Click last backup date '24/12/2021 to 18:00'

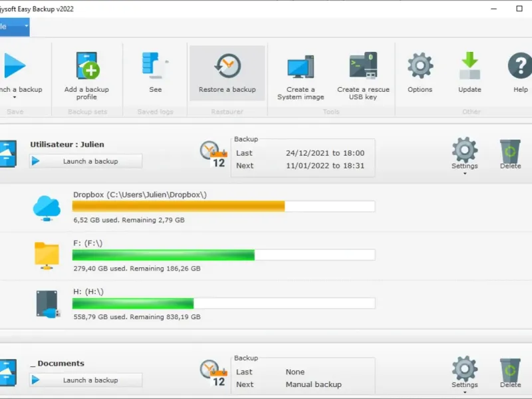[325, 153]
